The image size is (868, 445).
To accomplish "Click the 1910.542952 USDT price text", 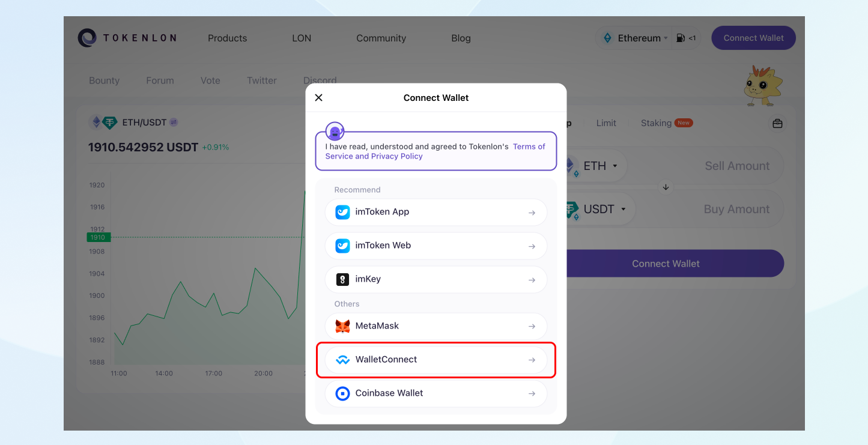I will coord(143,147).
